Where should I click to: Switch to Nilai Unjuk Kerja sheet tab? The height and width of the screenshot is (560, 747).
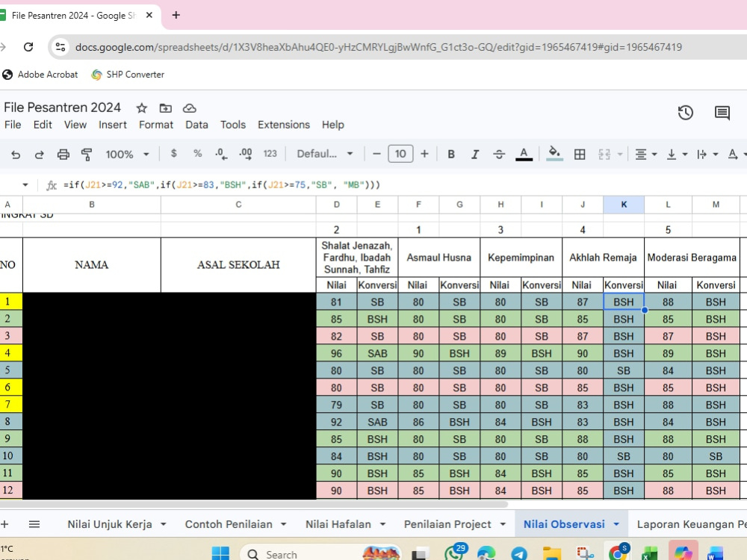tap(110, 524)
